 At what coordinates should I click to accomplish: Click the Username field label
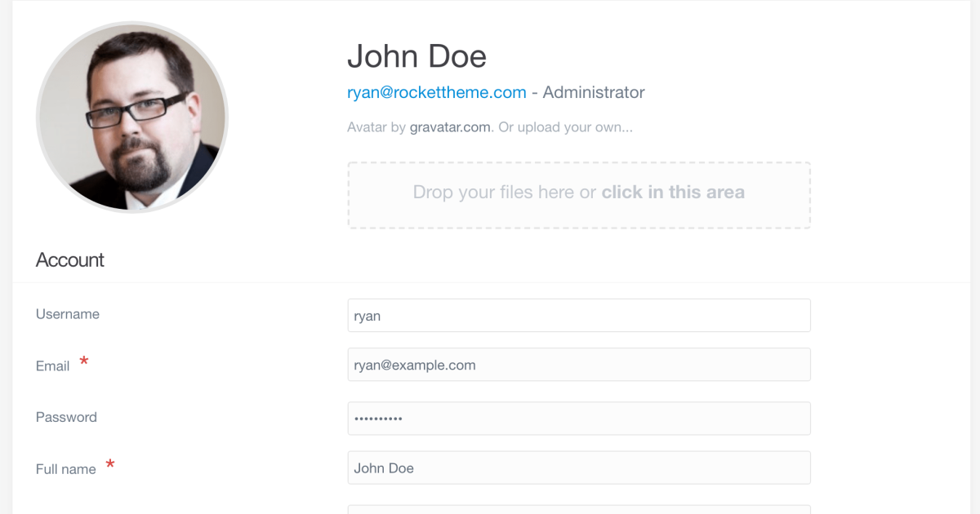pos(68,314)
